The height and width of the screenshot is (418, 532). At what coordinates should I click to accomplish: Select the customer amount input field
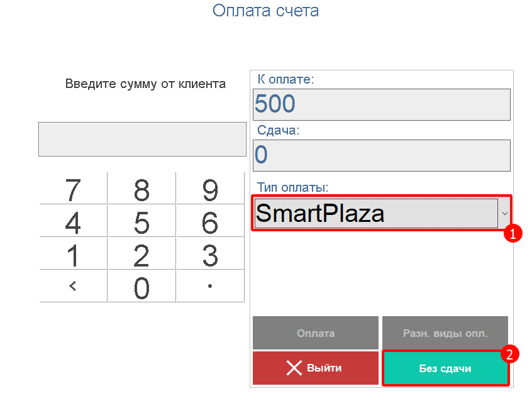coord(142,138)
